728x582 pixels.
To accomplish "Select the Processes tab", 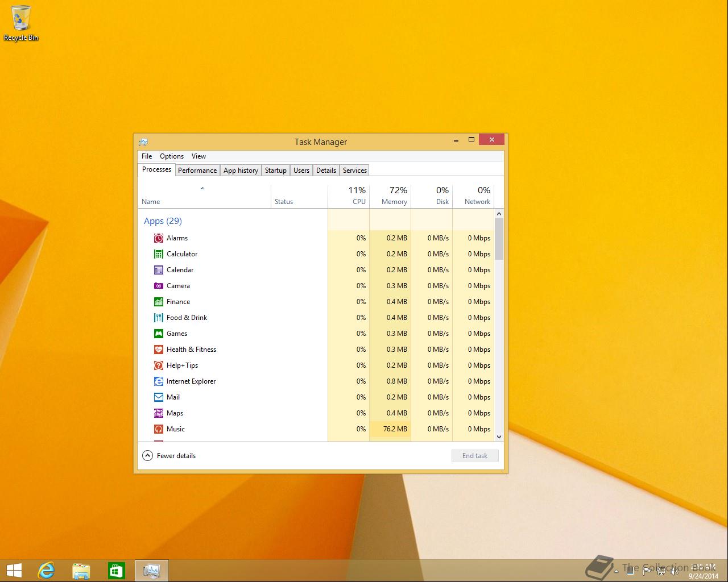I will (156, 169).
